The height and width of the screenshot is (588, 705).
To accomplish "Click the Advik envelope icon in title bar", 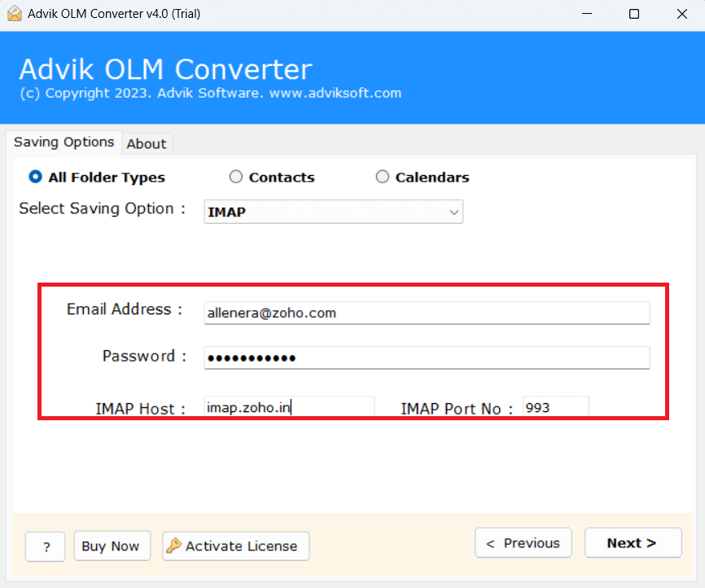I will (x=14, y=13).
